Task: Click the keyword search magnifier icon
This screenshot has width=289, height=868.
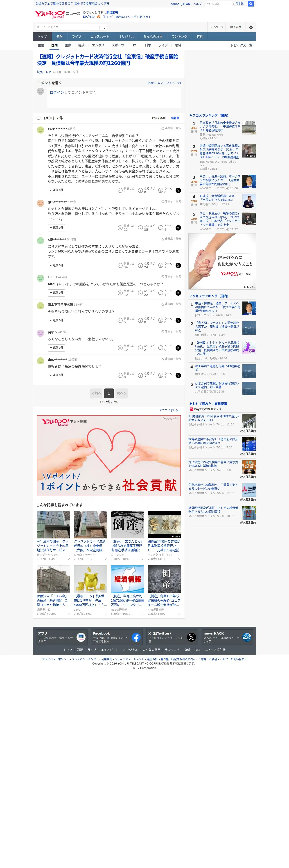Action: (x=103, y=27)
